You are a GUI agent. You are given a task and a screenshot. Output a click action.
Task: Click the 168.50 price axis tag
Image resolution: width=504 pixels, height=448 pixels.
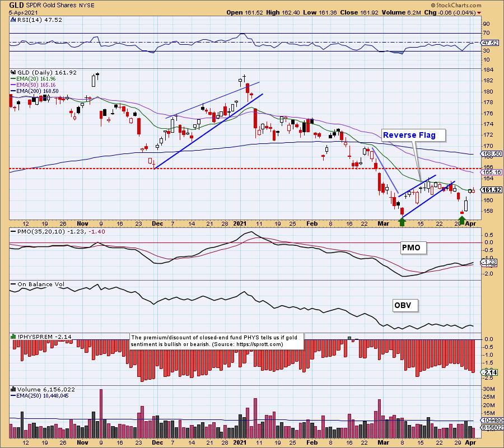pos(492,154)
